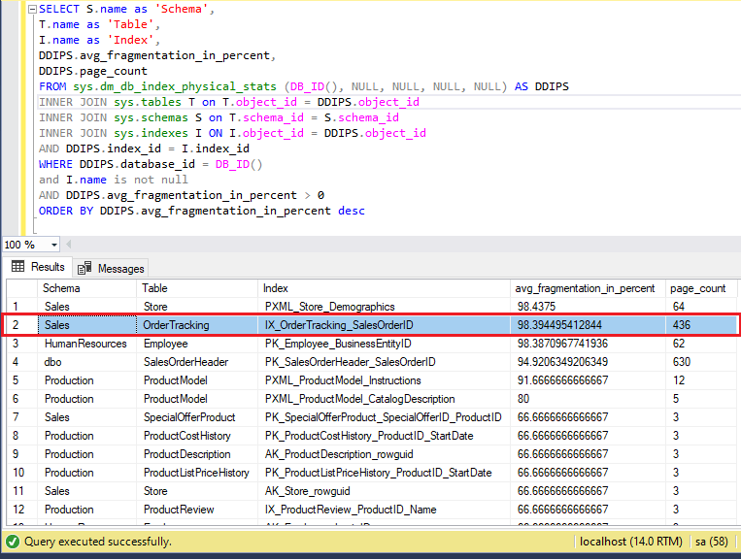
Task: Click the dbo schema cell
Action: (87, 362)
